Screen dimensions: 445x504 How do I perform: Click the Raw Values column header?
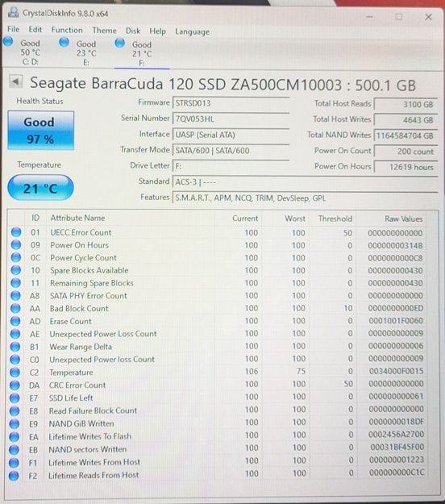tap(404, 219)
